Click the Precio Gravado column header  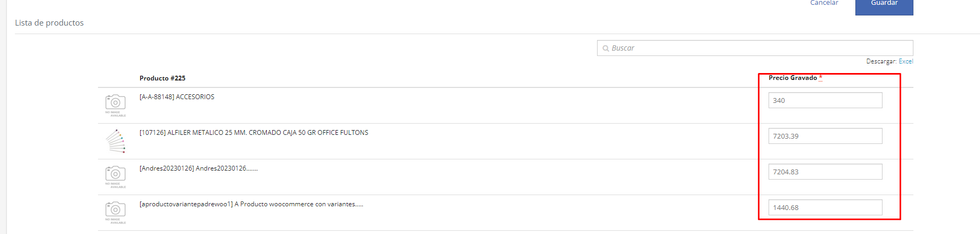click(793, 78)
